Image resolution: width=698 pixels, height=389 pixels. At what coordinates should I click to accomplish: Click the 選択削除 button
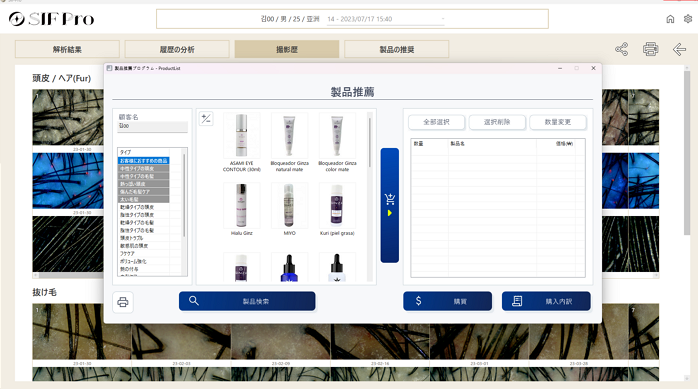coord(497,122)
